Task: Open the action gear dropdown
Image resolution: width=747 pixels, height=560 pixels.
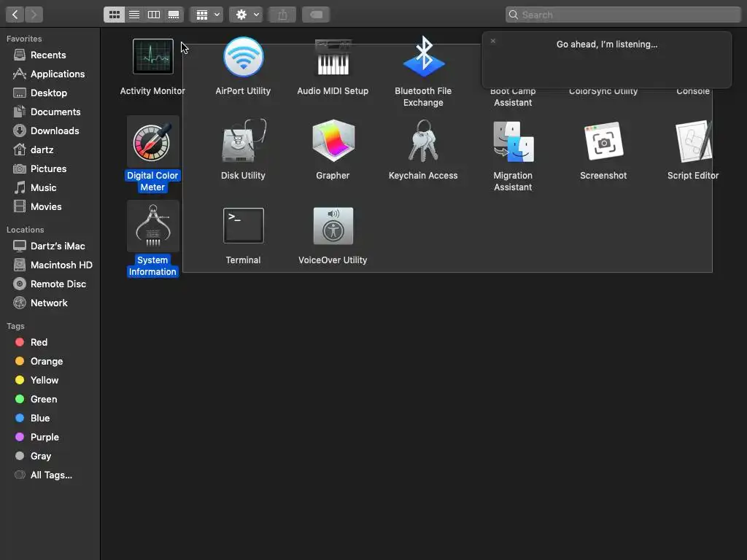Action: (246, 15)
